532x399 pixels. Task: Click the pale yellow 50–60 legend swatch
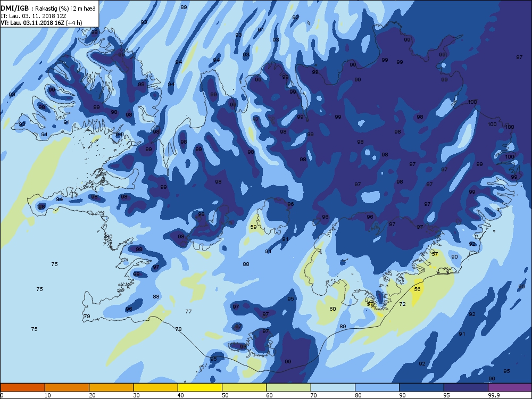click(244, 387)
